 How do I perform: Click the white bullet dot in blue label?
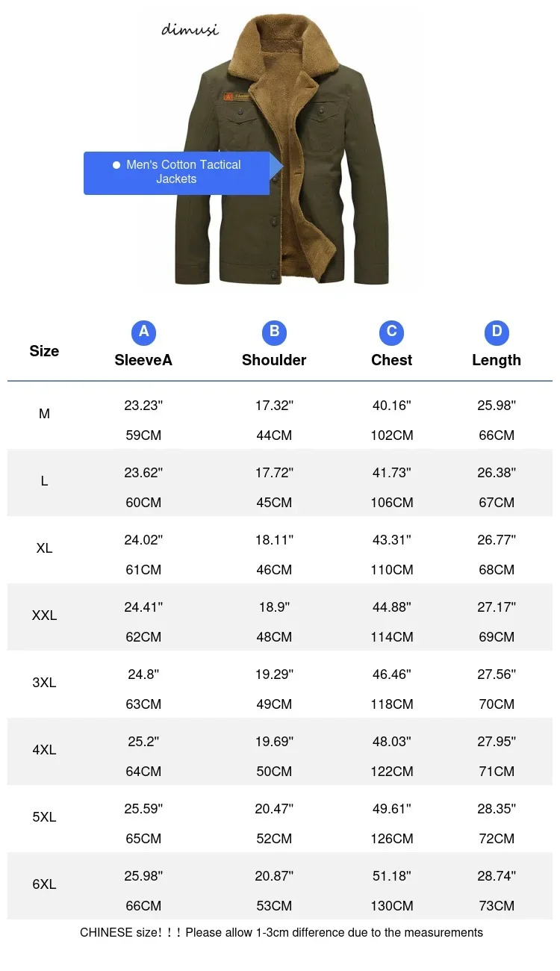pyautogui.click(x=116, y=164)
